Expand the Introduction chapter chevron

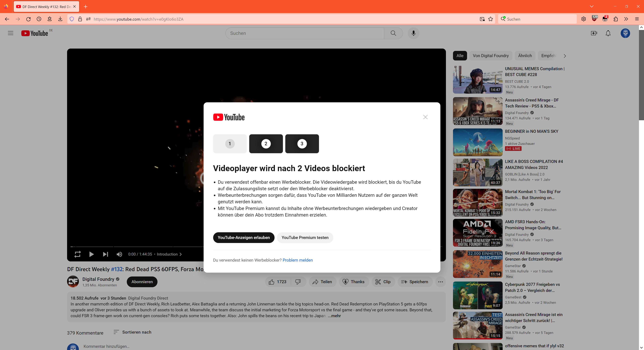tap(180, 254)
